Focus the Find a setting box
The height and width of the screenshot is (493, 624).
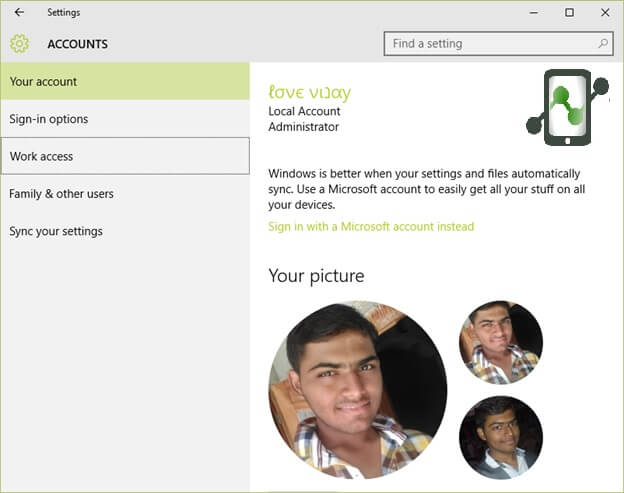tap(498, 43)
